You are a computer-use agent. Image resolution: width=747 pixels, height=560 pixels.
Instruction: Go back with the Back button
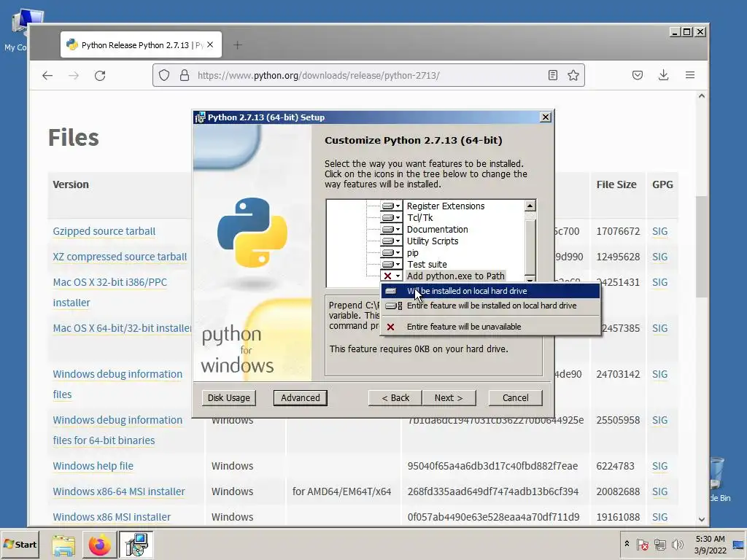click(x=395, y=397)
